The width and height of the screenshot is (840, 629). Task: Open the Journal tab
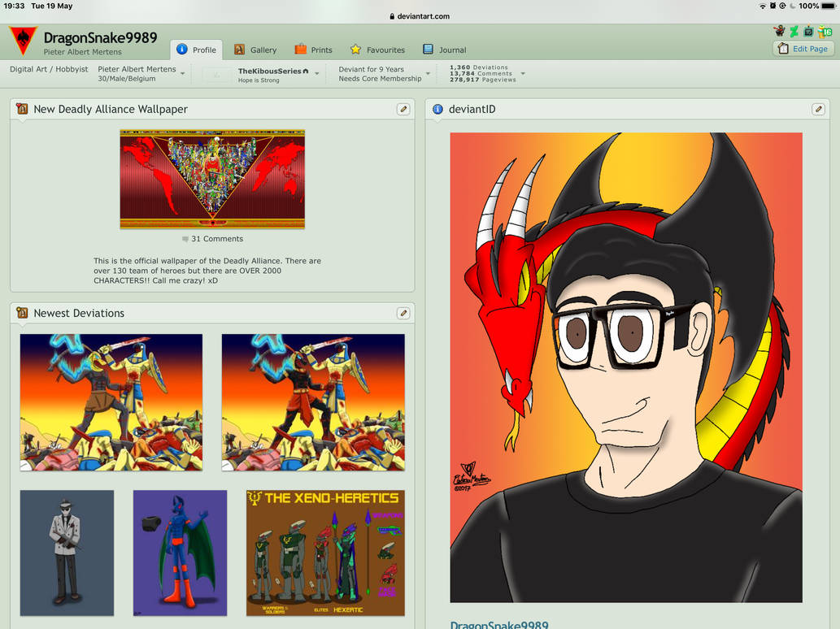445,50
